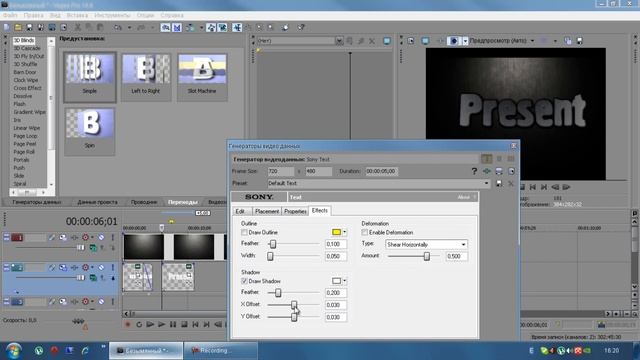Select 'Left to Right' transition preset

(x=146, y=77)
